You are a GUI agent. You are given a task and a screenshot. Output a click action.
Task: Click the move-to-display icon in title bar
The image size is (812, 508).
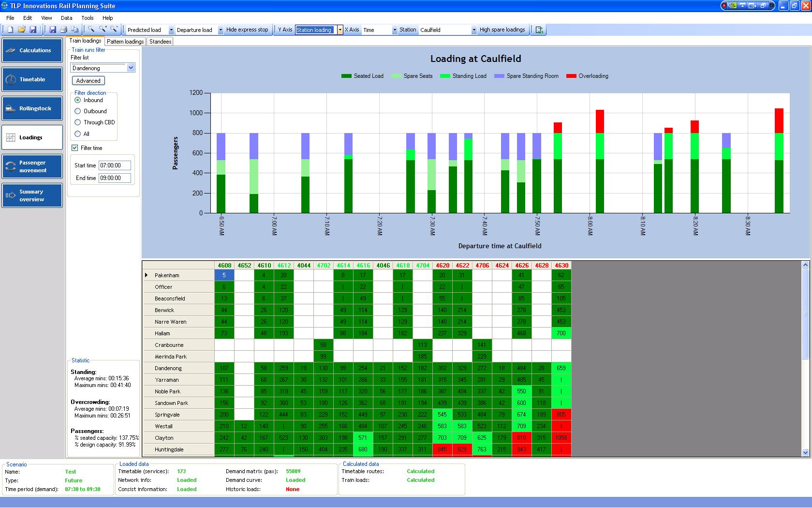(x=753, y=6)
